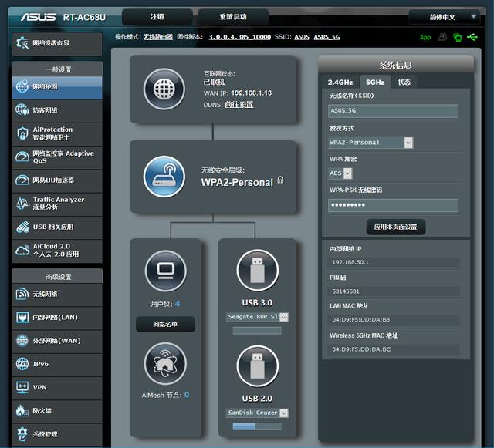Viewport: 494px width, 448px height.
Task: Click the USB 2.0 drive icon
Action: [x=257, y=365]
